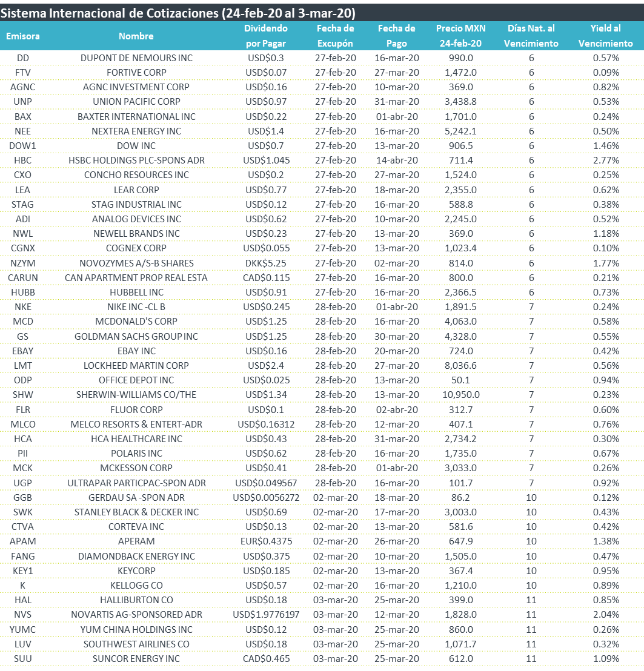Click 'GOLDMAN SACHS GROUP INC' name cell
Viewport: 644px width, 671px height.
coord(136,336)
